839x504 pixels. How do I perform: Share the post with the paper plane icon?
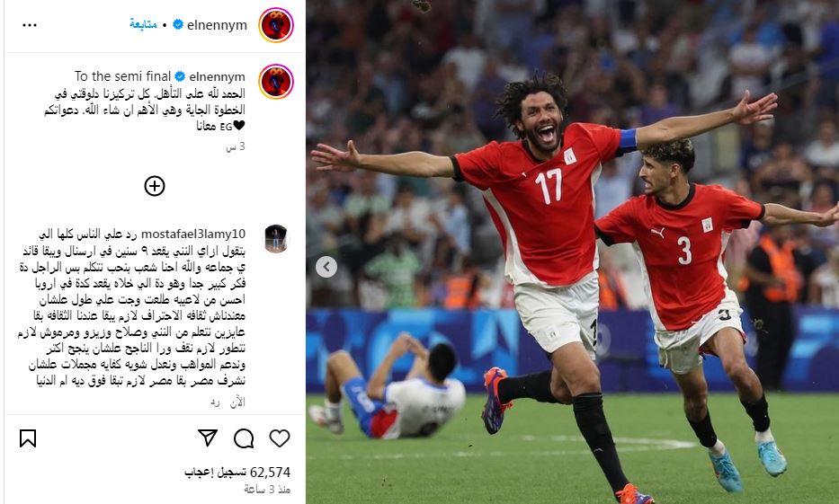pos(208,438)
